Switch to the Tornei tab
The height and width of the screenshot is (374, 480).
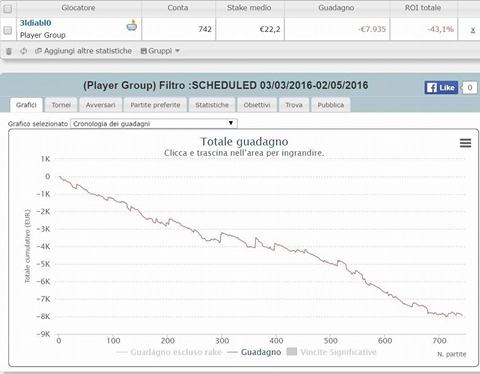click(x=61, y=105)
